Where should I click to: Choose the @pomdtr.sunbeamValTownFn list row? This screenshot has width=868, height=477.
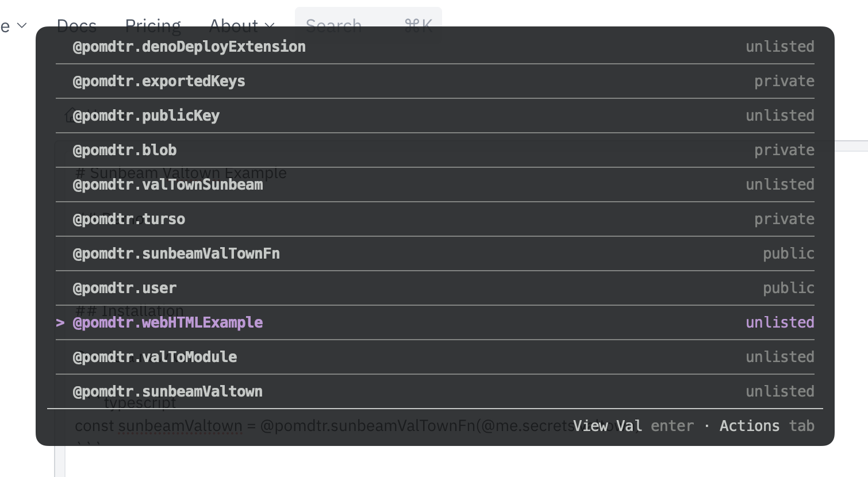(435, 253)
